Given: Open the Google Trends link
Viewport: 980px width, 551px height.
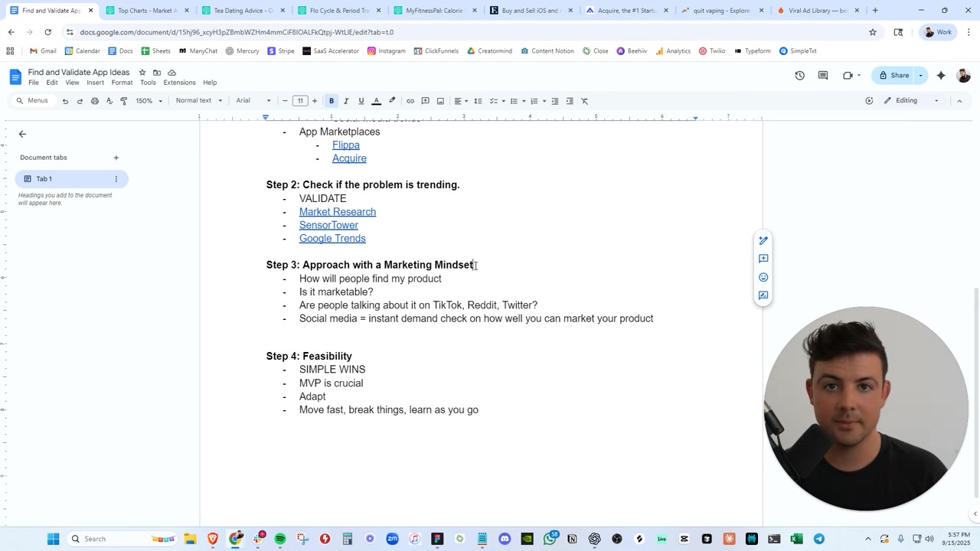Looking at the screenshot, I should (332, 239).
